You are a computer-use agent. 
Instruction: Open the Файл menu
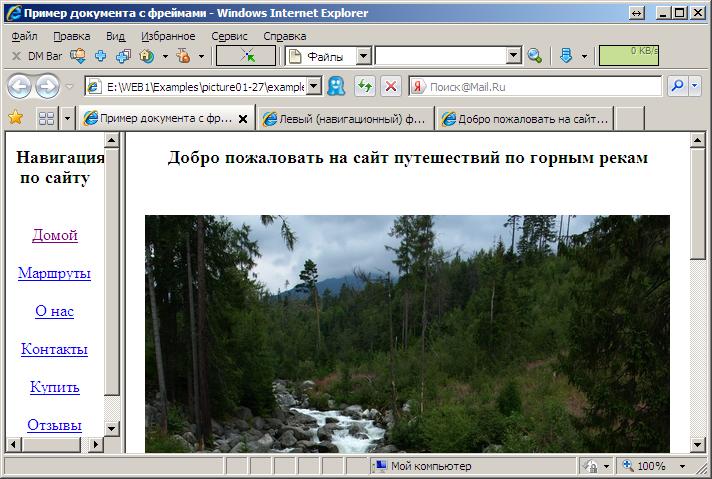pyautogui.click(x=25, y=36)
